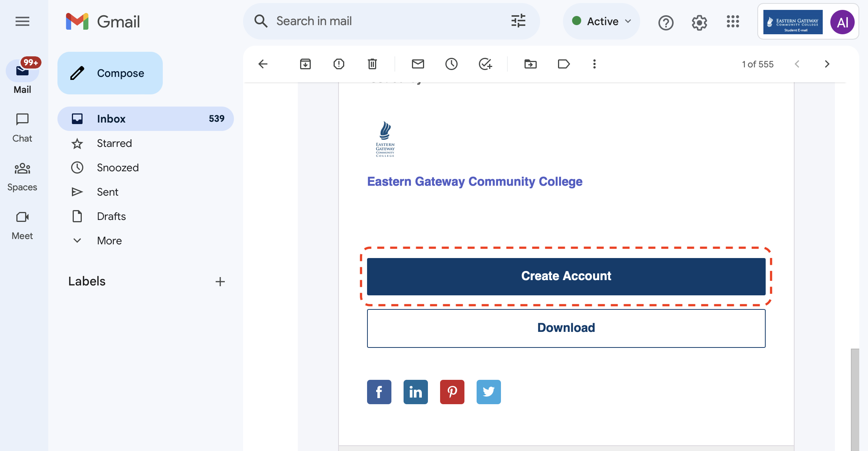Expand the More labels list
The height and width of the screenshot is (451, 868).
(x=109, y=241)
